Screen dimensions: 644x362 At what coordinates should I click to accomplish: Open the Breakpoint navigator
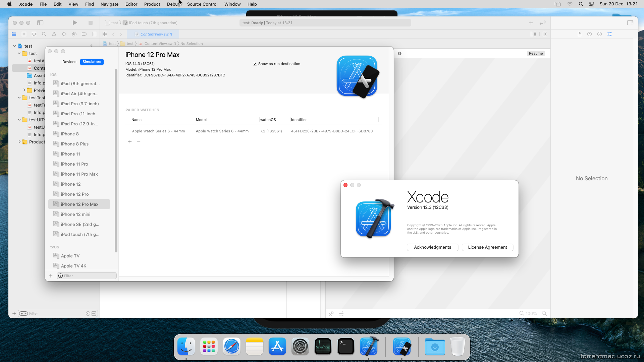pos(84,34)
